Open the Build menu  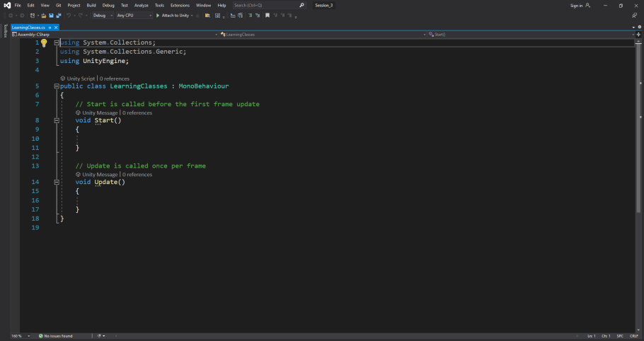click(x=91, y=6)
